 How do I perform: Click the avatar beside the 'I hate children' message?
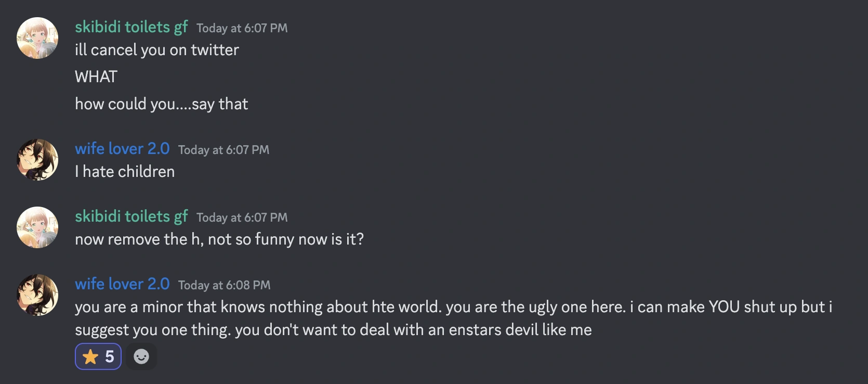point(37,159)
